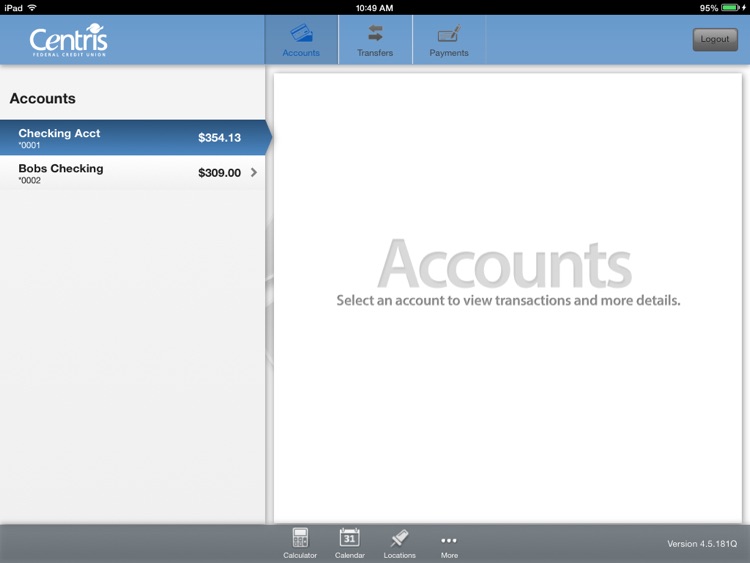The image size is (750, 563).
Task: Click the Version 4.5.181Q label
Action: (x=702, y=544)
